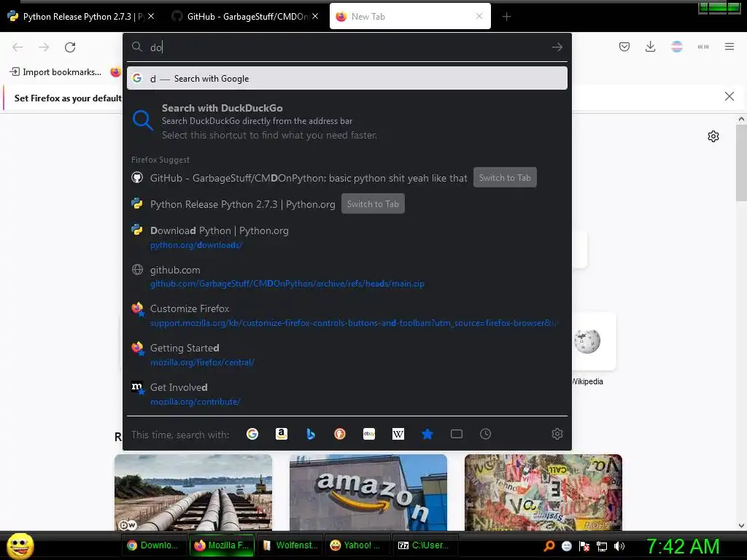Click the network tray icon
This screenshot has width=747, height=560.
(x=602, y=546)
